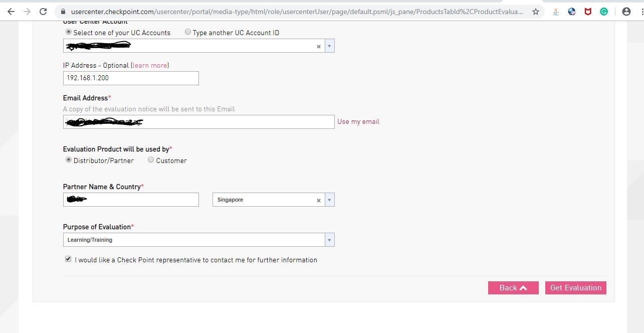Click the 'Use my email' link
The width and height of the screenshot is (644, 333).
(x=358, y=121)
